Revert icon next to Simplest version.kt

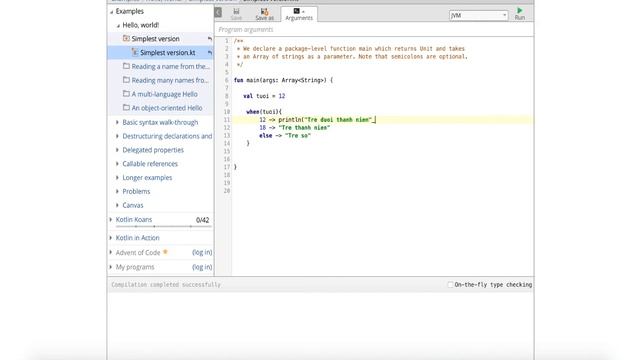pyautogui.click(x=209, y=53)
